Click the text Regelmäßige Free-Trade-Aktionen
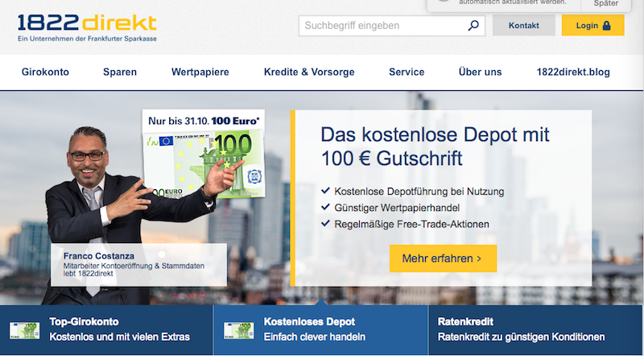The image size is (644, 356). tap(411, 225)
